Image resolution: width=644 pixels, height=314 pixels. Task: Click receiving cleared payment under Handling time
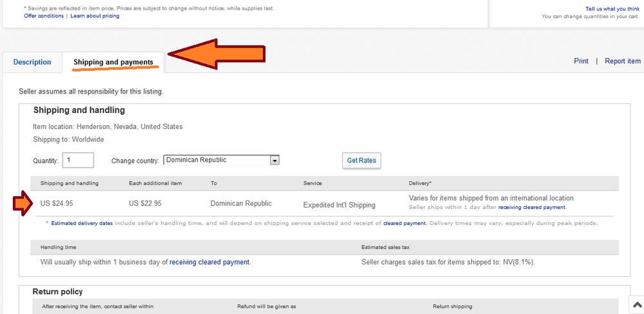point(210,262)
